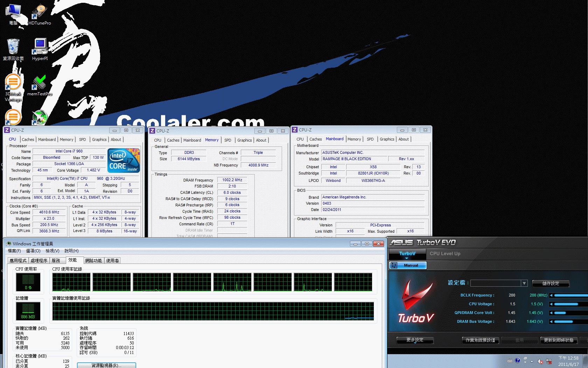Decrease QPI/DRAM Core Volt with left arrow
The width and height of the screenshot is (588, 368).
(x=551, y=313)
